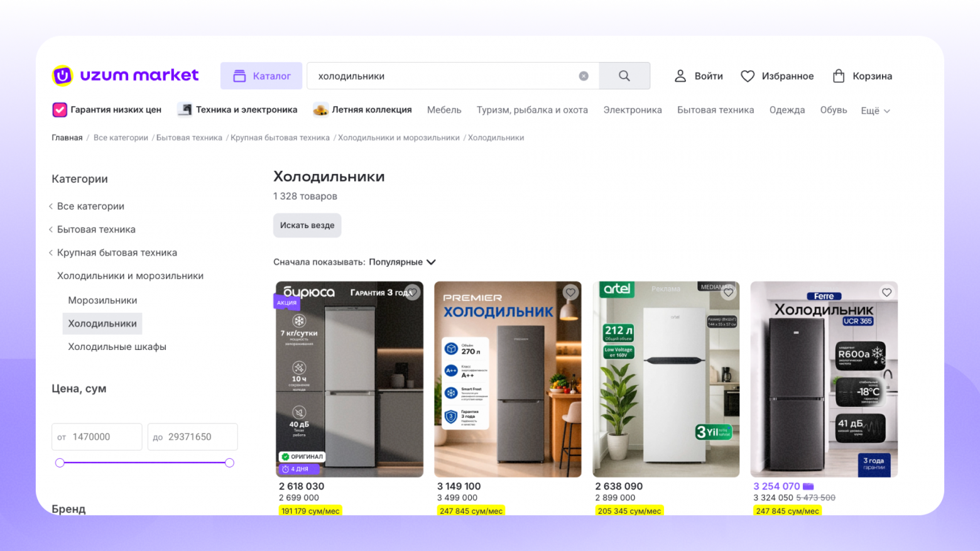This screenshot has height=551, width=980.
Task: Select the Одежда menu item
Action: tap(787, 110)
